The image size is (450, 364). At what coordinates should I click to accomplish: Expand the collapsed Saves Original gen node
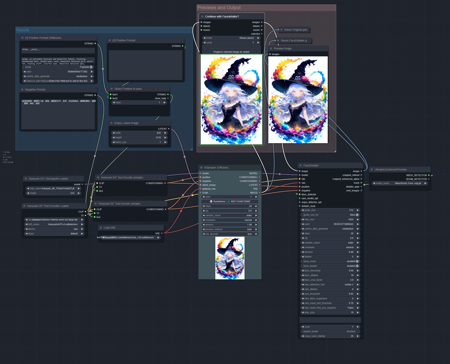pos(281,30)
